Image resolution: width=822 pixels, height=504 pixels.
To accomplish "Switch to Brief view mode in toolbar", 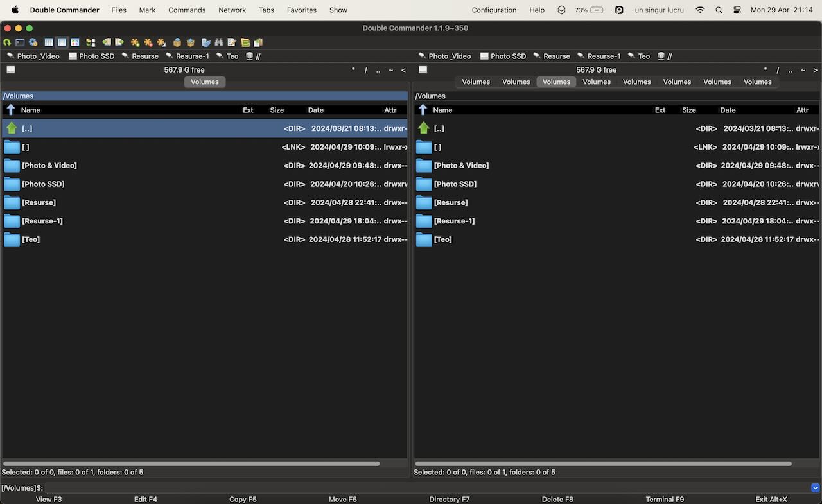I will tap(49, 42).
